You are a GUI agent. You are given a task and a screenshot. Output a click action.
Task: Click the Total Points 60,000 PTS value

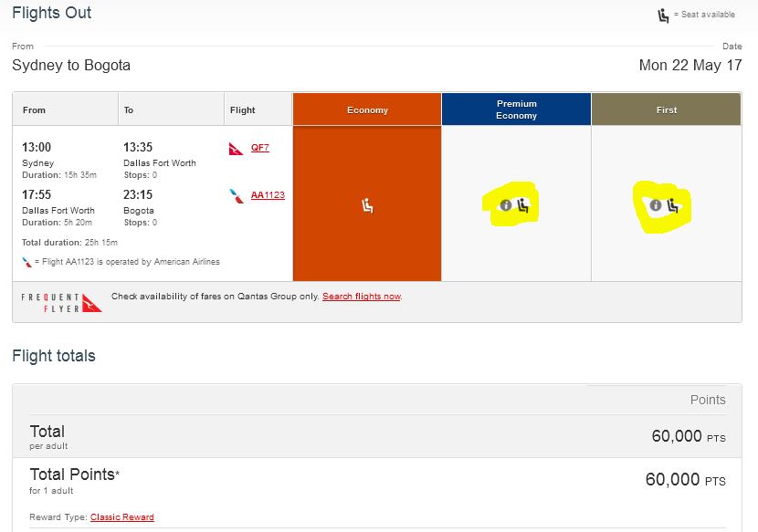[x=686, y=479]
